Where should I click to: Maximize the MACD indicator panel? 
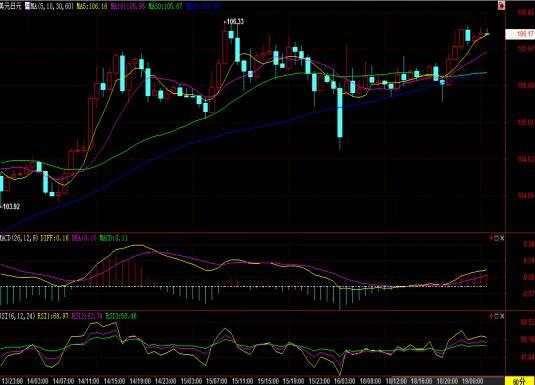point(496,238)
